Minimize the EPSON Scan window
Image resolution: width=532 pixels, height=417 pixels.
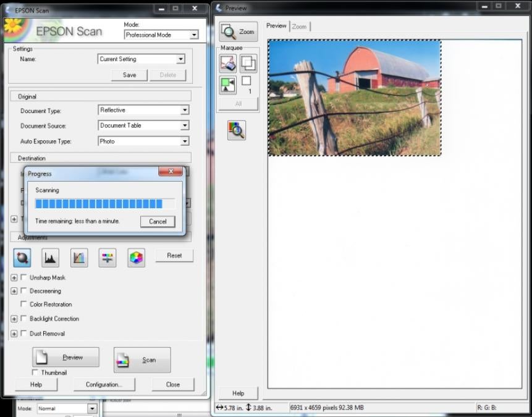pyautogui.click(x=161, y=8)
